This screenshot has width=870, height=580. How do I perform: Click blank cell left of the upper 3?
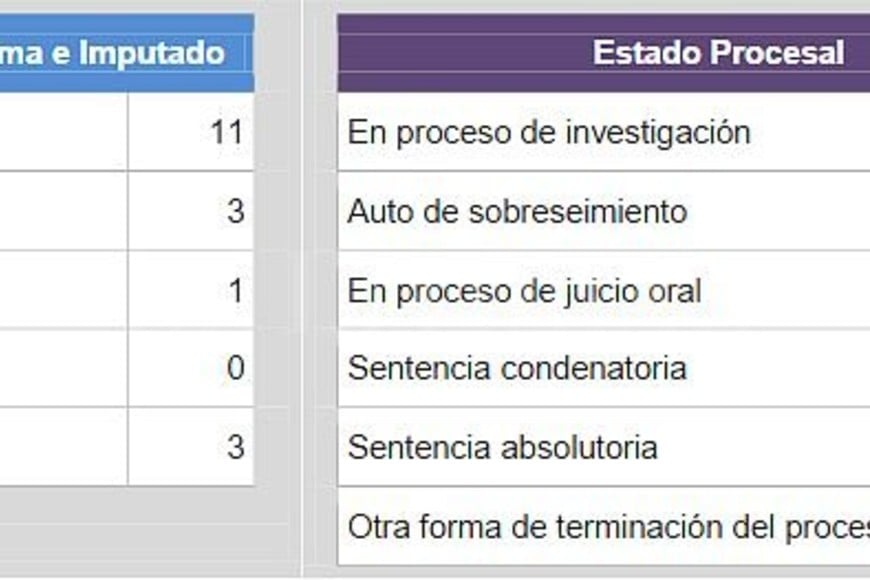(62, 211)
